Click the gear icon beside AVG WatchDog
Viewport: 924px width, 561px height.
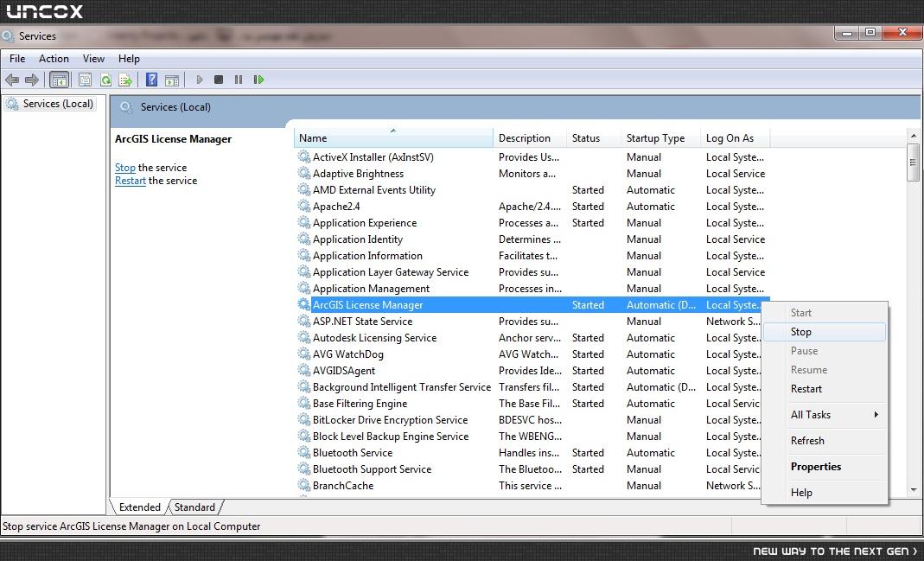pos(303,354)
